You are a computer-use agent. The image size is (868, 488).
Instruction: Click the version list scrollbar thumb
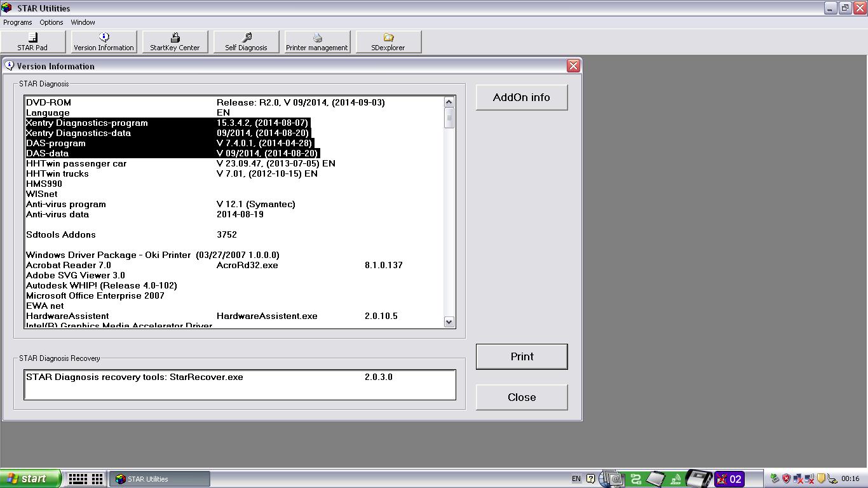(449, 118)
